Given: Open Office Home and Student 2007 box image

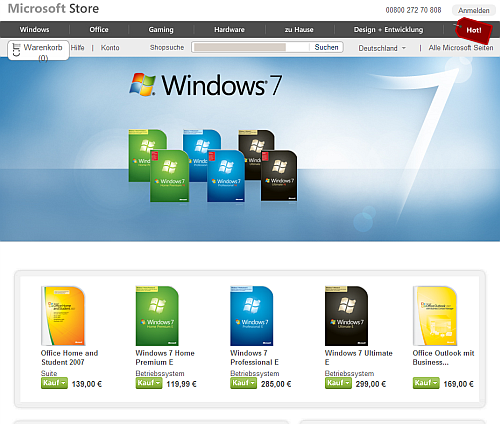Looking at the screenshot, I should 63,315.
